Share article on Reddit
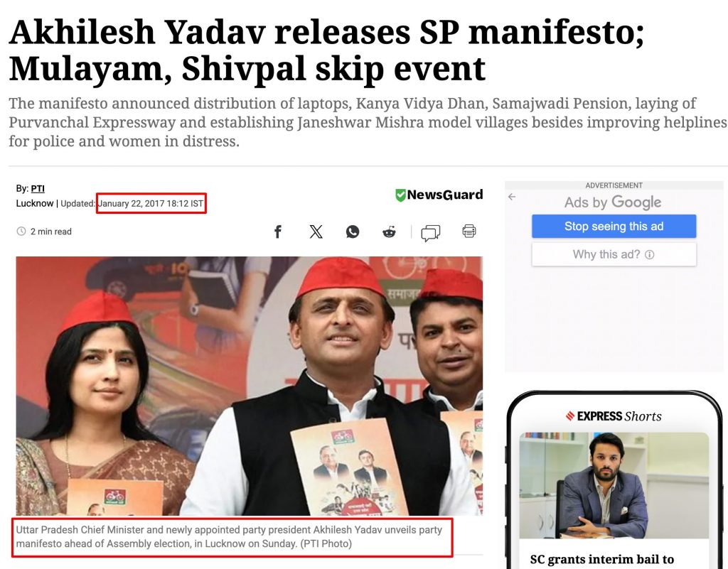728x569 pixels. 389,232
